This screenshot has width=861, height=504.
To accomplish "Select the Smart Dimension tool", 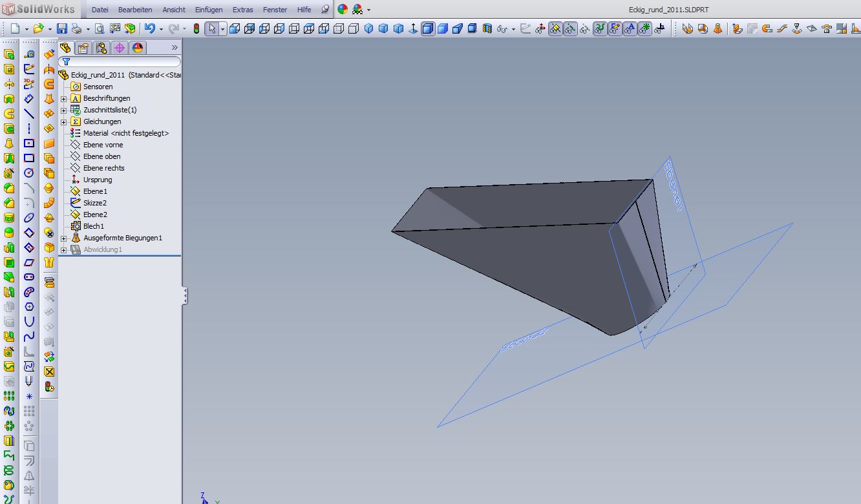I will [x=29, y=99].
